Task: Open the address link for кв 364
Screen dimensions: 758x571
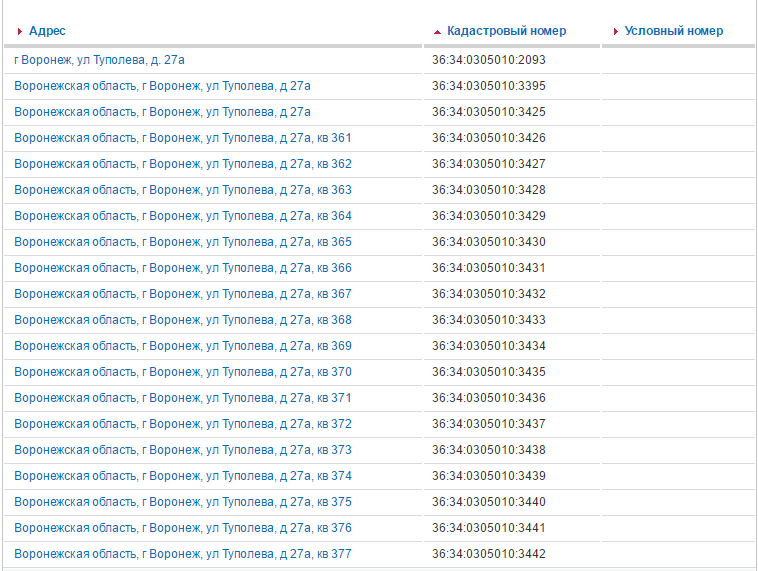Action: pyautogui.click(x=182, y=216)
